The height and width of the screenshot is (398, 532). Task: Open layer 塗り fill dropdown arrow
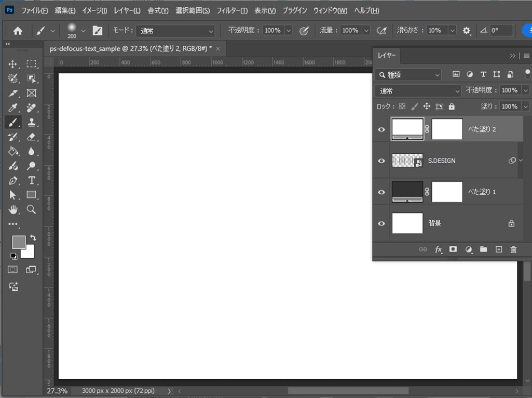525,107
